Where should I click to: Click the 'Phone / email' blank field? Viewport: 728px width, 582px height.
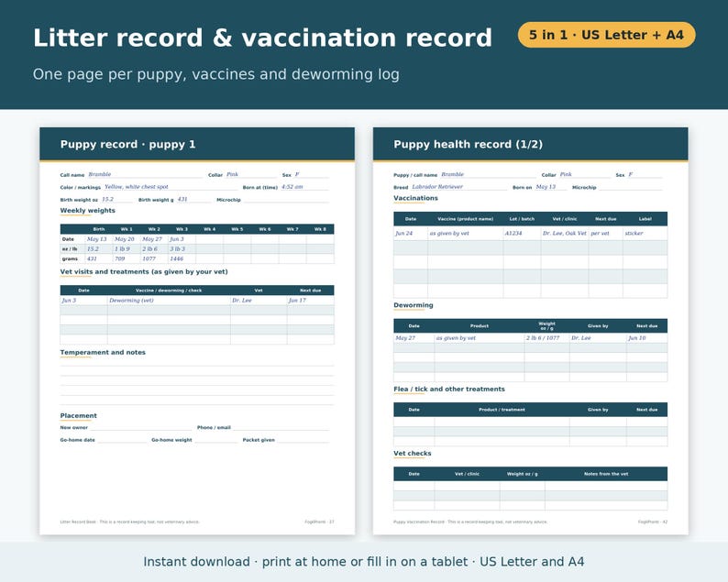281,427
